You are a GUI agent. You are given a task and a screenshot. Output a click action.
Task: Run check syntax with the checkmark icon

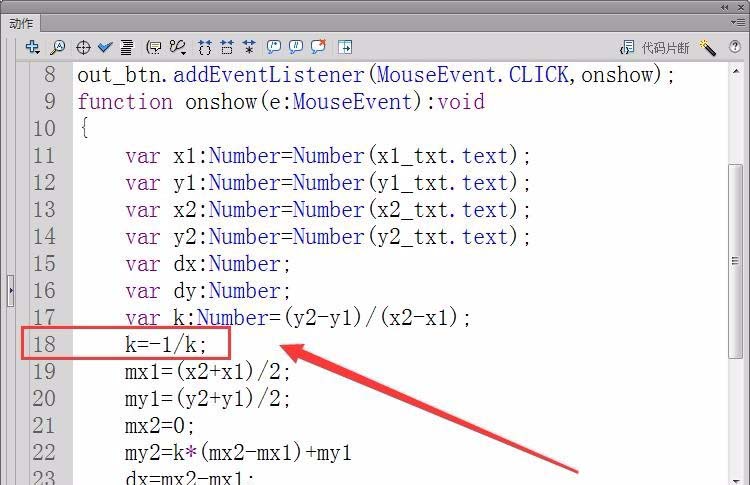point(105,47)
